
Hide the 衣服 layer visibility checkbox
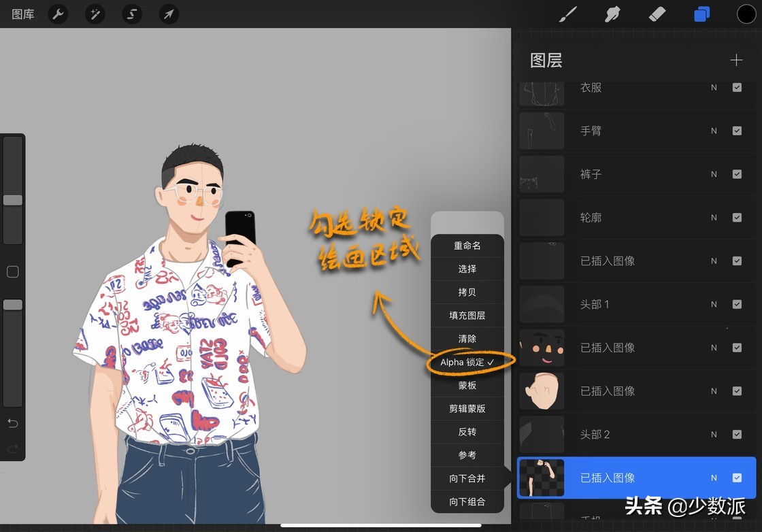click(737, 87)
